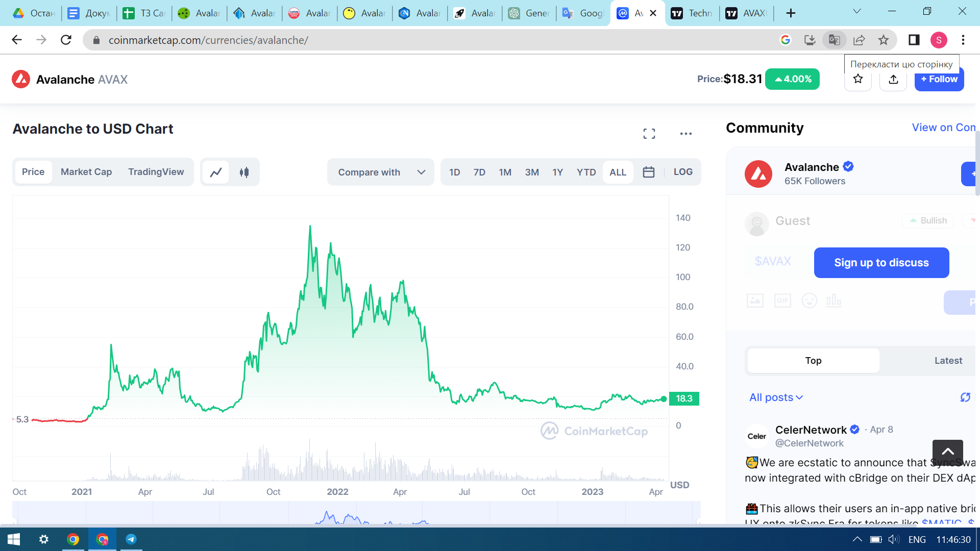Switch to the TradingView chart tab
Screen dimensions: 980x551
coord(156,172)
